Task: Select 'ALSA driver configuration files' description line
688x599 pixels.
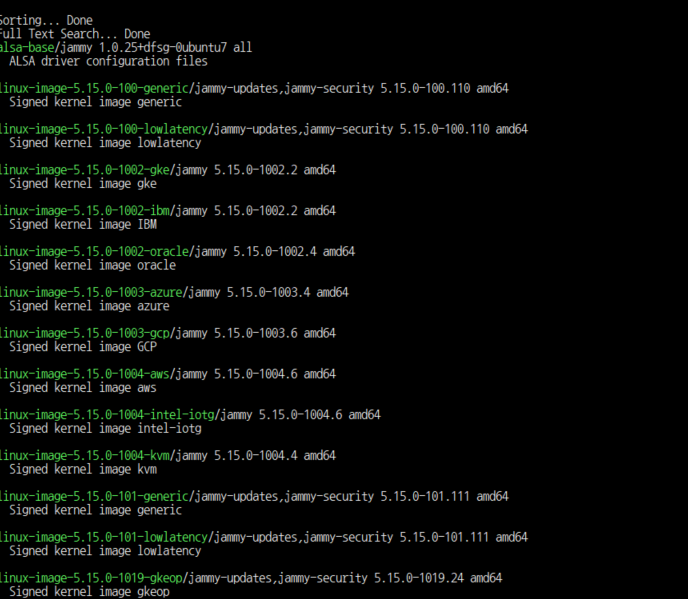Action: click(108, 61)
